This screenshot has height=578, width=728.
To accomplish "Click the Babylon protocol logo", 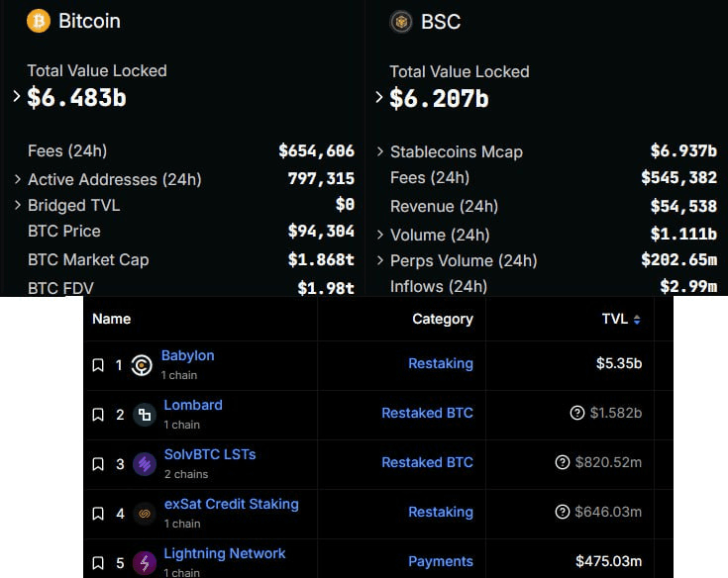I will (142, 365).
